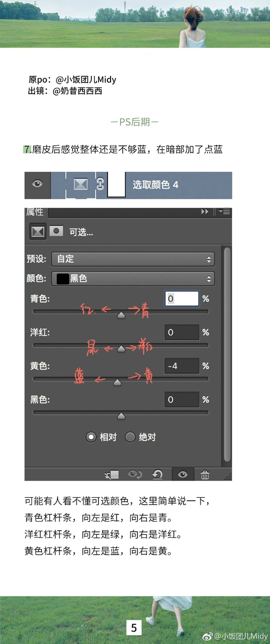Screen dimensions: 270x644
Task: Select the 绝对 radio button
Action: coord(130,437)
